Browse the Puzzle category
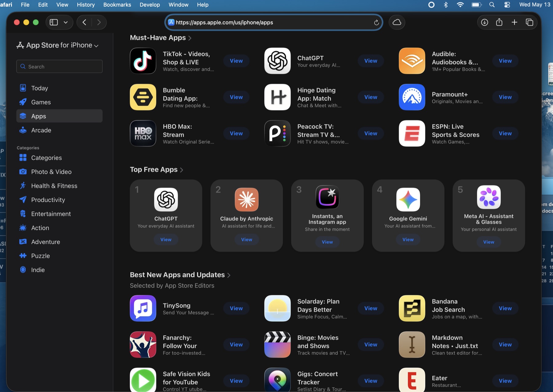This screenshot has width=553, height=392. pos(59,256)
